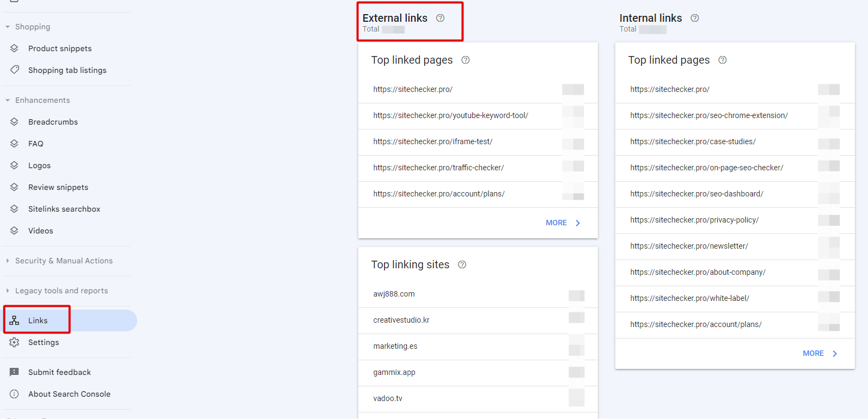868x419 pixels.
Task: Collapse the Shopping section
Action: click(x=8, y=27)
